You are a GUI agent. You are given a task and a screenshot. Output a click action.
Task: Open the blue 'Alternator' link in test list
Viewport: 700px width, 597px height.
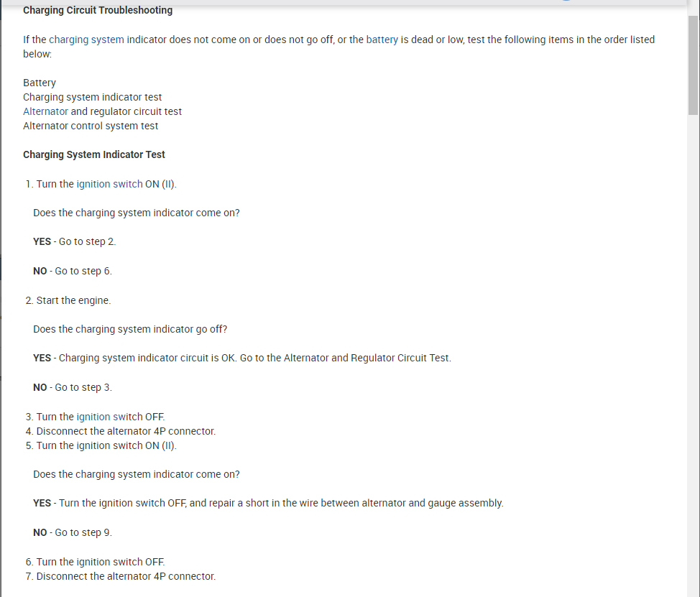tap(45, 111)
